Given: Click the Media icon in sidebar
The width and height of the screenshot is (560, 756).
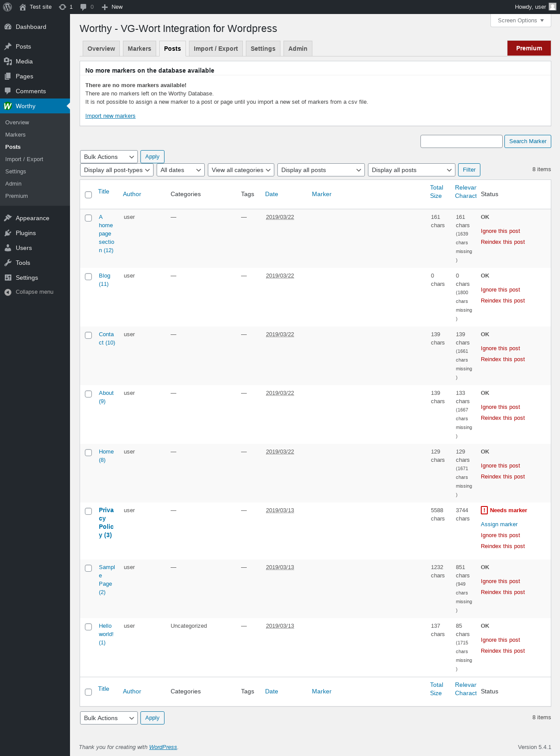Looking at the screenshot, I should click(x=8, y=61).
